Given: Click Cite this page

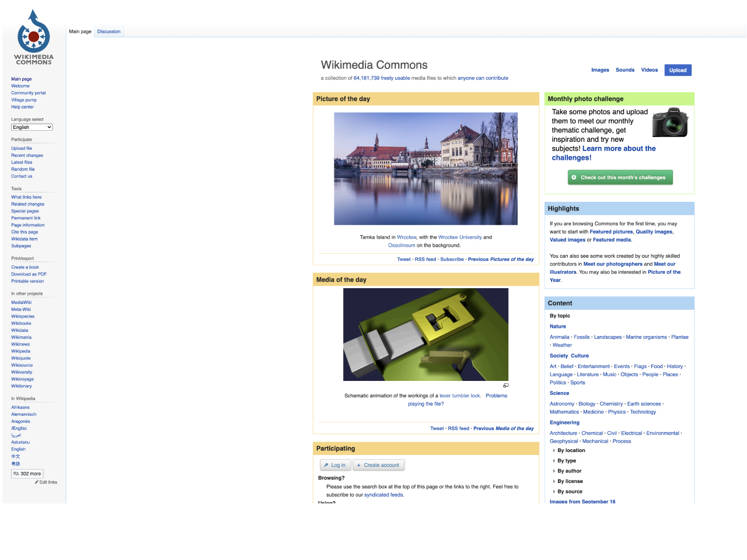Looking at the screenshot, I should click(x=25, y=232).
